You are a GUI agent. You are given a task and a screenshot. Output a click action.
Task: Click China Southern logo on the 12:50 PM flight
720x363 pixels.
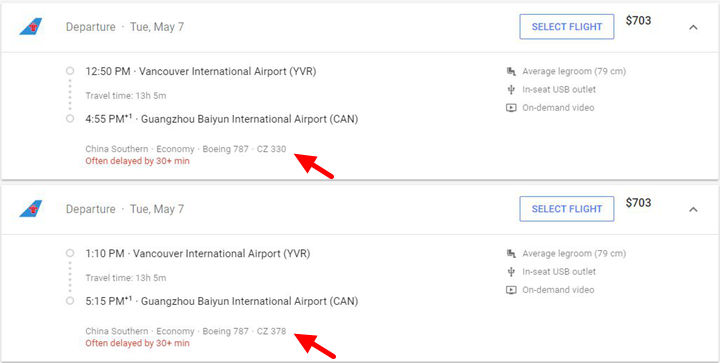tap(31, 27)
